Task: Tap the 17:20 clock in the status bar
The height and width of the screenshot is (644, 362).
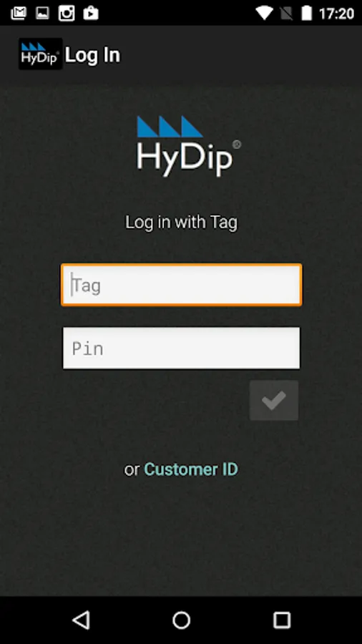Action: [336, 14]
